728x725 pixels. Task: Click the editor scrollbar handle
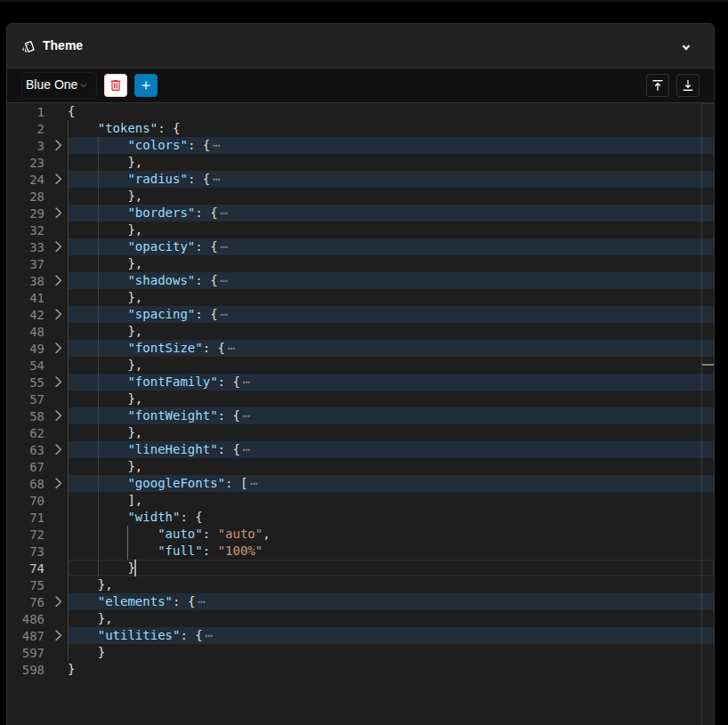point(708,364)
